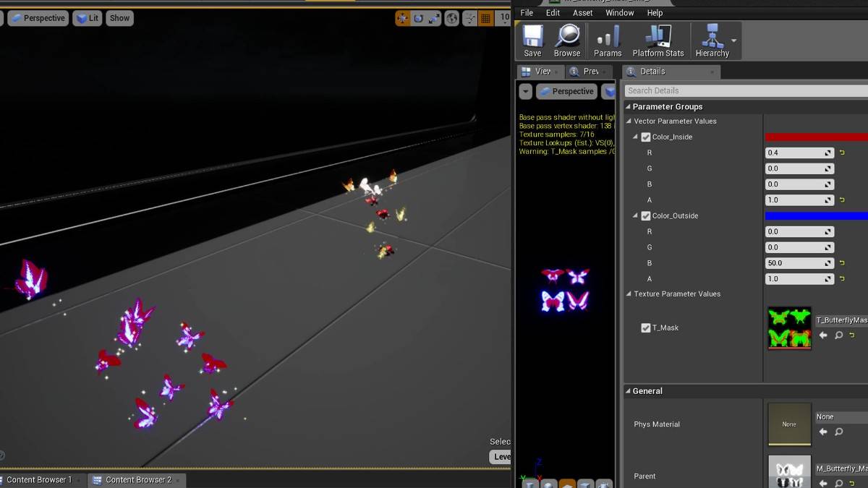
Task: Open the Hierarchy dropdown arrow
Action: (734, 40)
